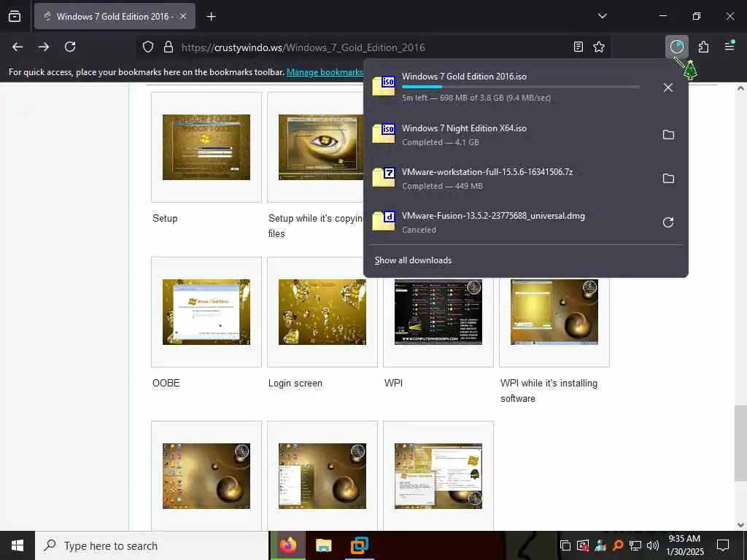The image size is (747, 560).
Task: Open the WPI installing software thumbnail
Action: point(554,312)
